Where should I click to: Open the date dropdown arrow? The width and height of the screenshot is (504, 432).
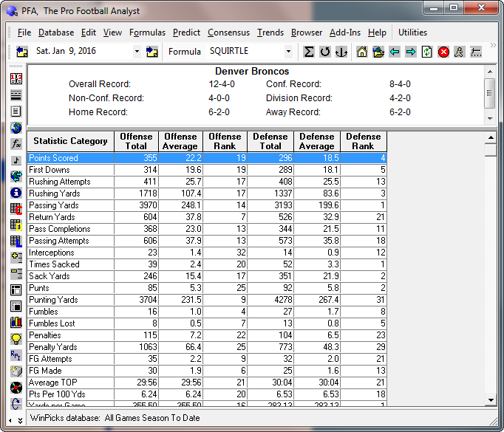pyautogui.click(x=137, y=52)
